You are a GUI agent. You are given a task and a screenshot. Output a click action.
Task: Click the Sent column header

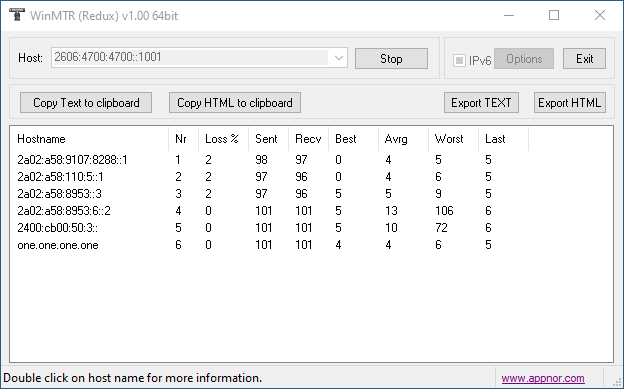point(269,139)
